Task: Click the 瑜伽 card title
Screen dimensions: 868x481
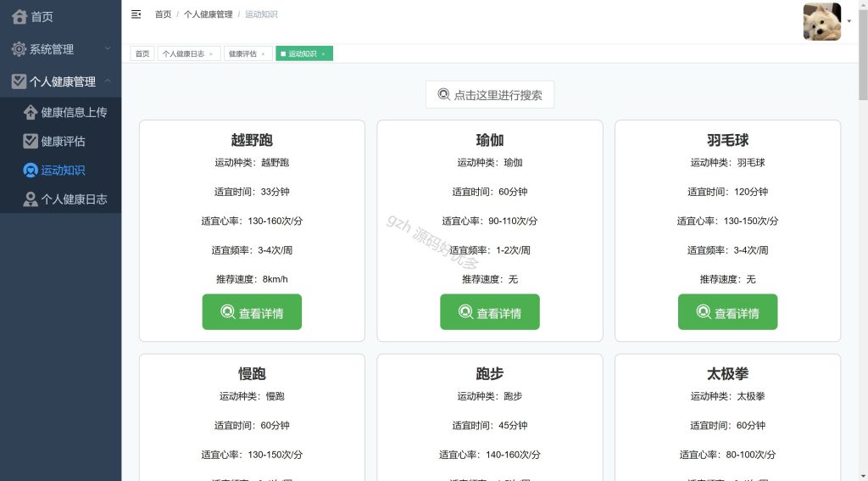Action: click(490, 140)
